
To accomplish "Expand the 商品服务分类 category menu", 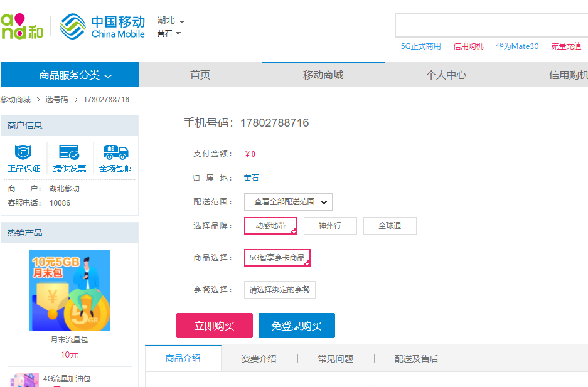I will (x=70, y=75).
